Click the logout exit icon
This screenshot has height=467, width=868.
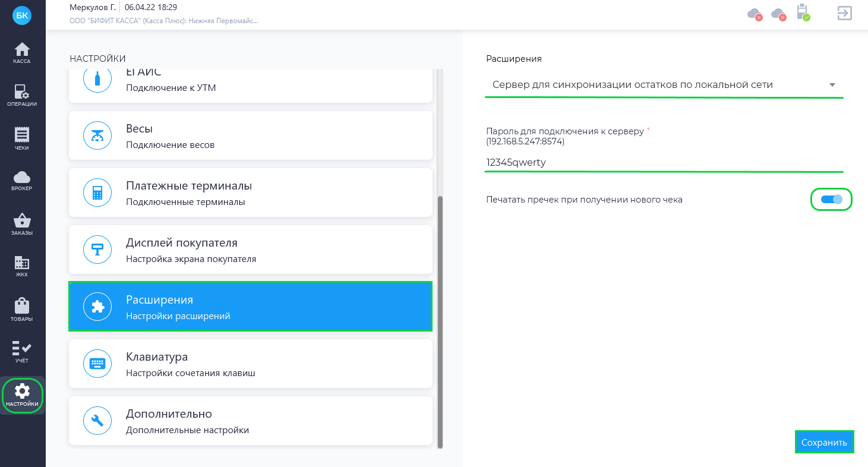click(844, 13)
